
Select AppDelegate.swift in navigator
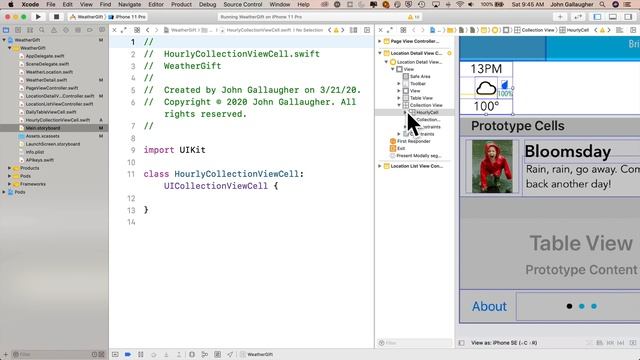[x=44, y=56]
